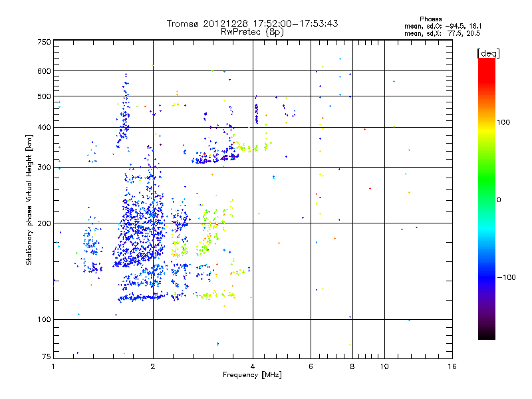
Task: Click the '[deg]' colorbar unit label
Action: coord(488,53)
